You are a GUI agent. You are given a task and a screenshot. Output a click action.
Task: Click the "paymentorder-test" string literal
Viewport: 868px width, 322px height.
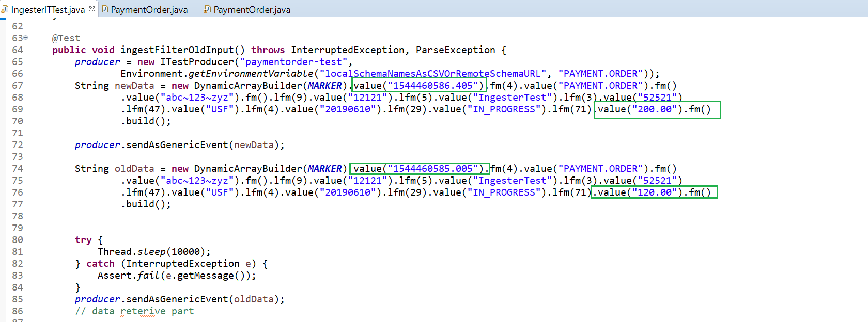[293, 62]
